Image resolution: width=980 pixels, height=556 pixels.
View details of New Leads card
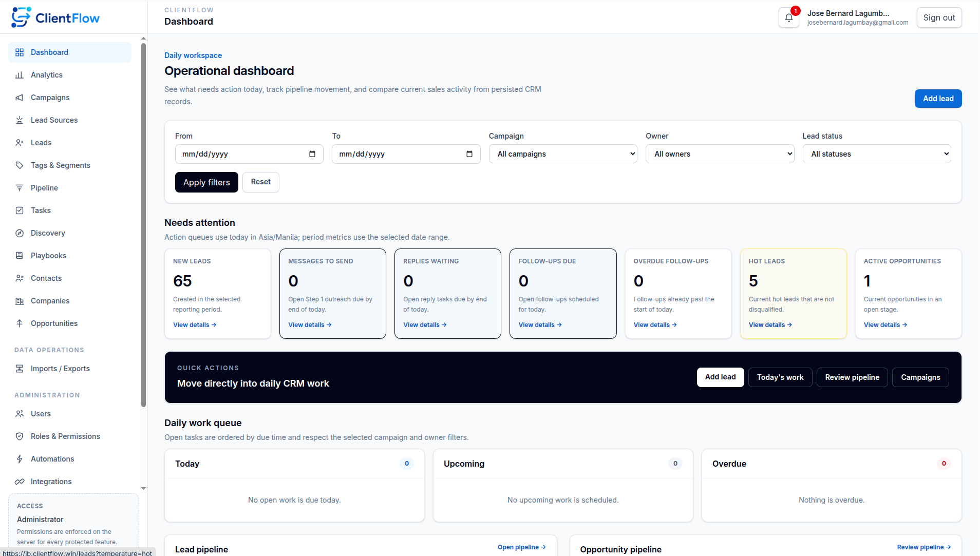195,325
